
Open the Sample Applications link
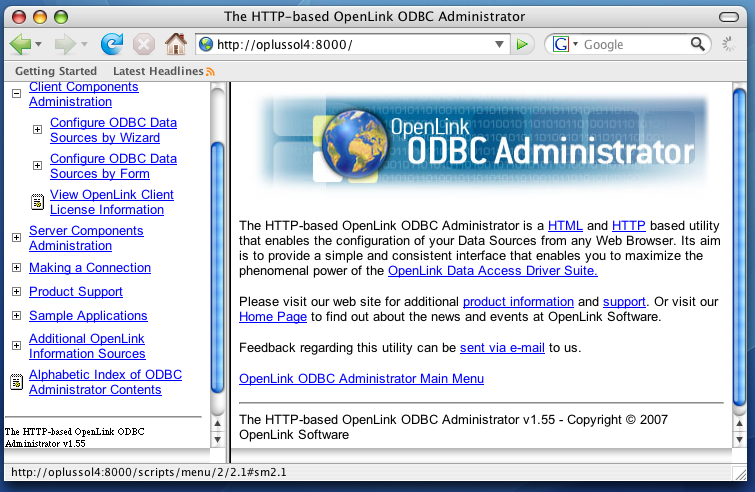tap(88, 316)
